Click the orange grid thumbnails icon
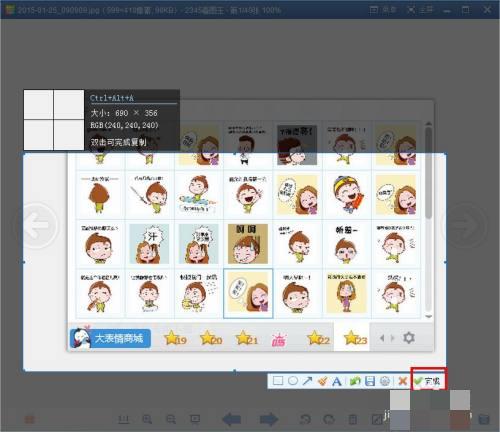500x432 pixels. 30,419
